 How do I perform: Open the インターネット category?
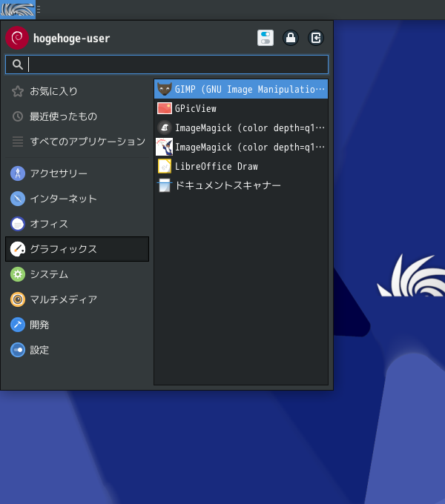[x=77, y=199]
